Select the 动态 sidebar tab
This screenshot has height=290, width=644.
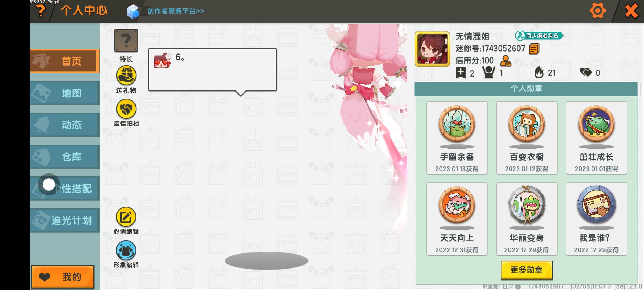(x=64, y=125)
